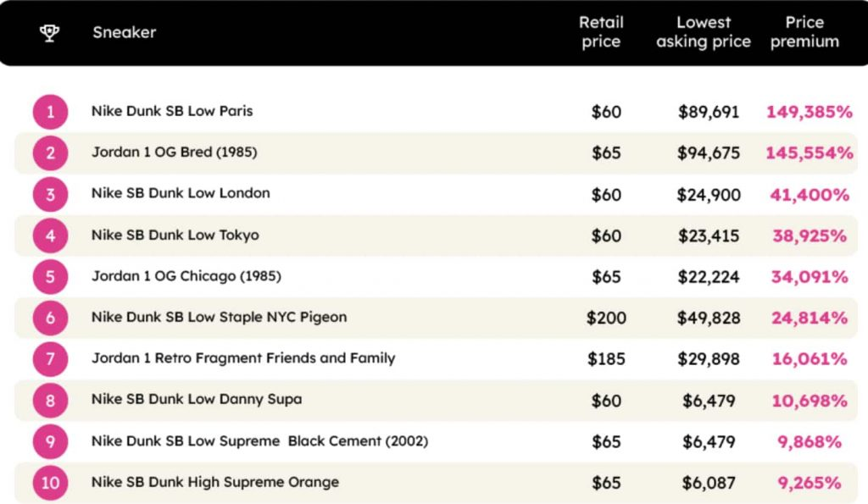Select the rank 6 pink badge

[x=50, y=318]
